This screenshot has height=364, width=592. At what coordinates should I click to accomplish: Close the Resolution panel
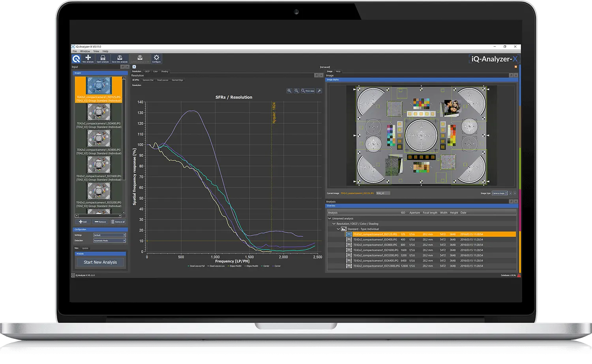(321, 75)
